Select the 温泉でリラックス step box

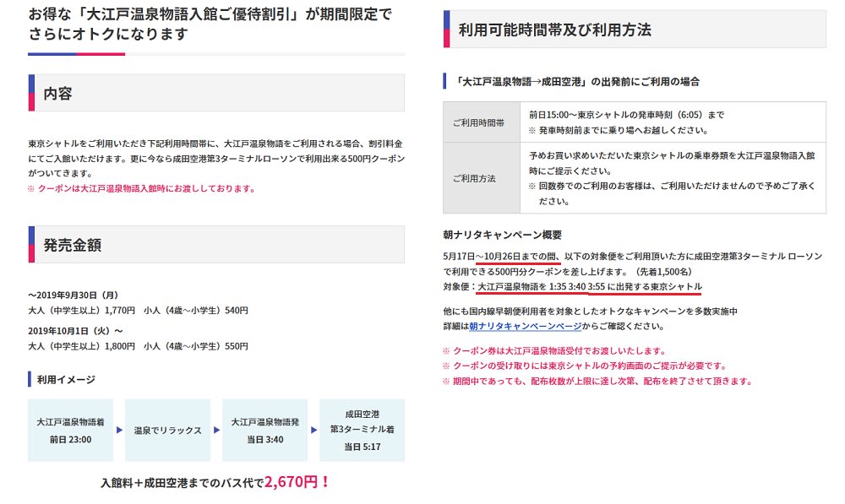tap(167, 431)
